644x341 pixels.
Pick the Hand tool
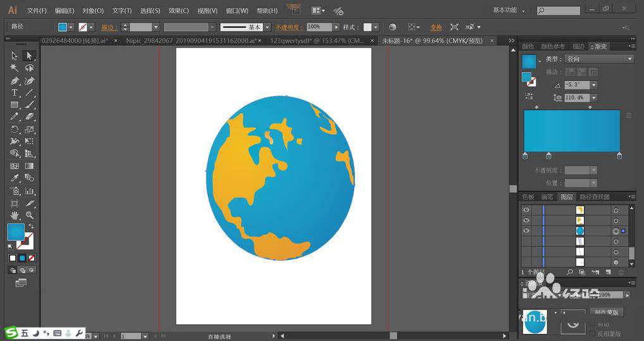click(x=15, y=216)
